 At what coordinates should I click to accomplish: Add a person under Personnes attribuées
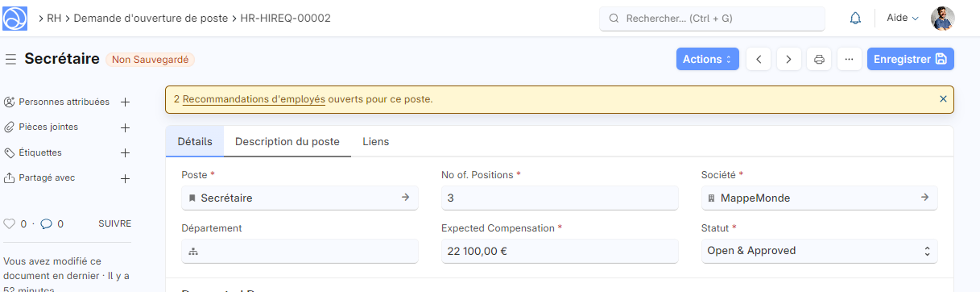click(x=125, y=102)
